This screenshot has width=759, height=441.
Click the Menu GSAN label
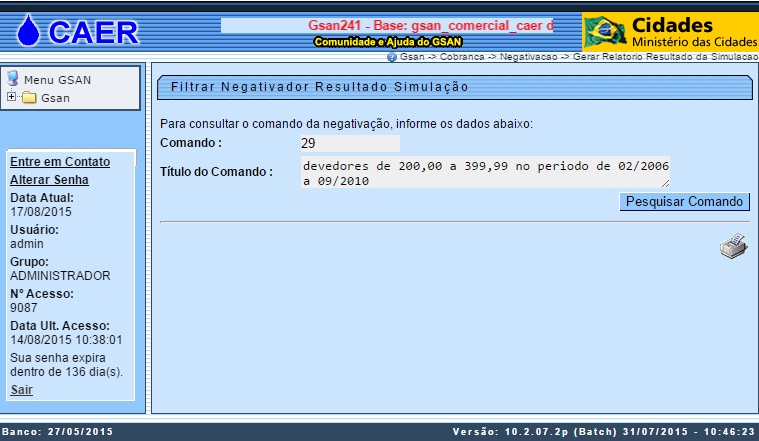click(x=58, y=80)
